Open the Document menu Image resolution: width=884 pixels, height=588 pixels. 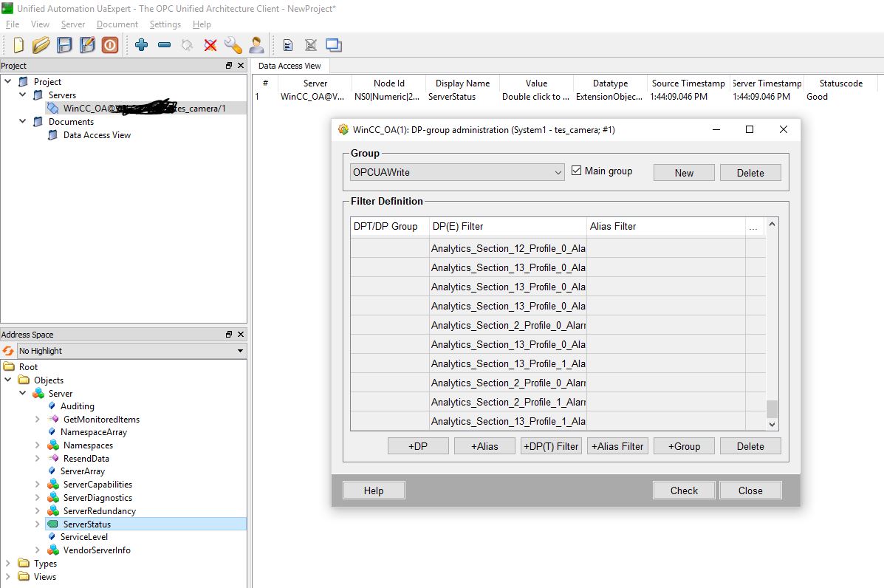point(117,24)
